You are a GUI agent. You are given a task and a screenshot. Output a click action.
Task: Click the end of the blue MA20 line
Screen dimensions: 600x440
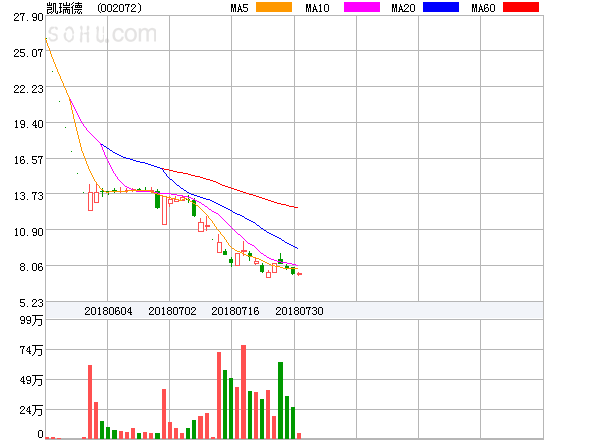pyautogui.click(x=297, y=248)
